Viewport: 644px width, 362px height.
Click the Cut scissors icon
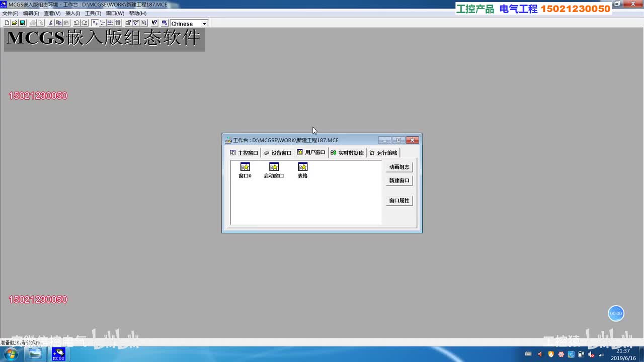51,23
